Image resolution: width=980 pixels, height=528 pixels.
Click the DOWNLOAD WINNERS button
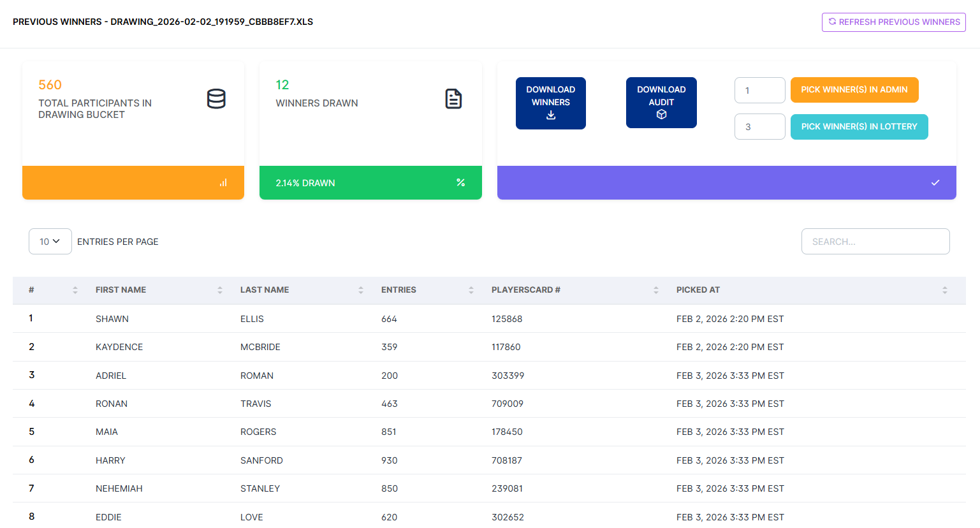coord(550,103)
